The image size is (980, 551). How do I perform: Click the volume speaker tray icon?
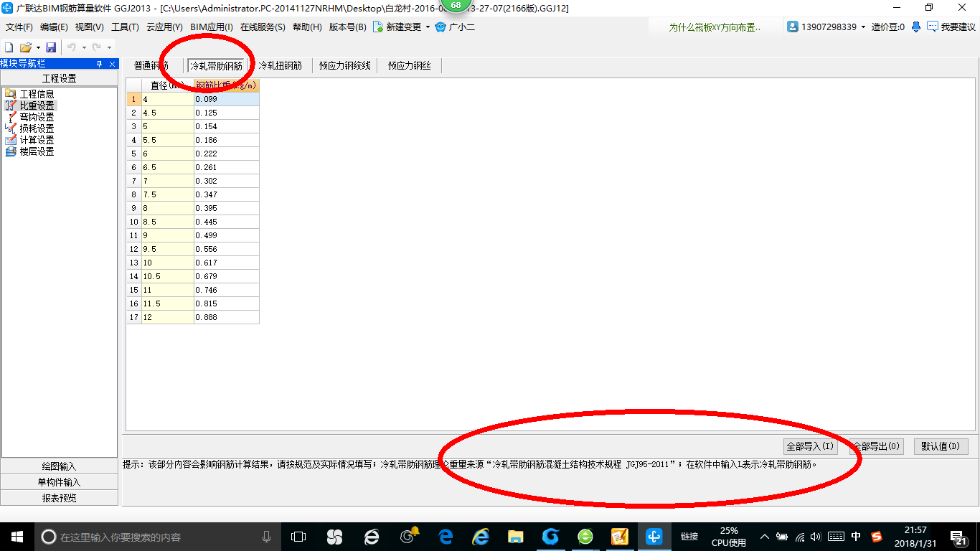tap(816, 537)
